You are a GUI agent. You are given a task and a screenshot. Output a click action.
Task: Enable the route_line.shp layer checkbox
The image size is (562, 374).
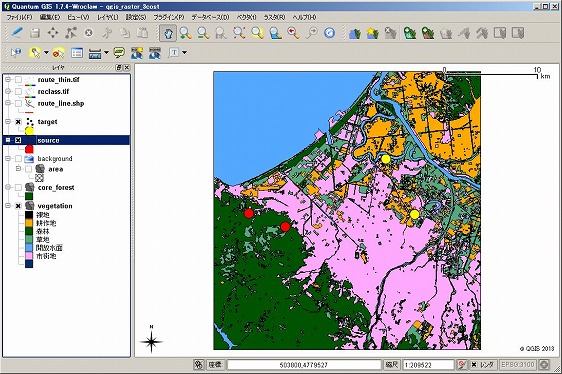[x=18, y=104]
